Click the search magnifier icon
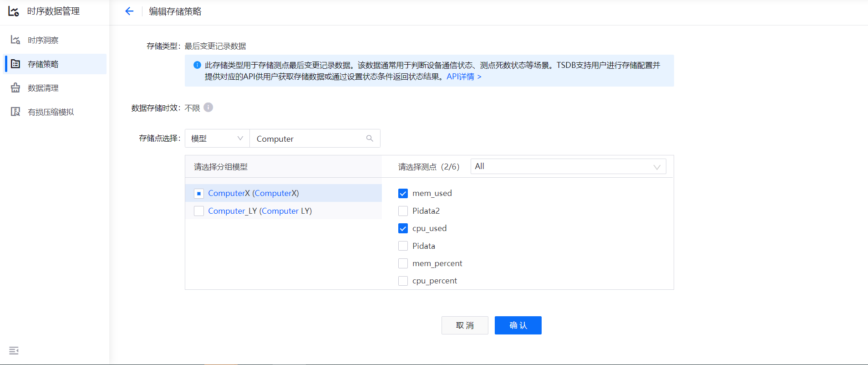Viewport: 868px width, 365px height. (370, 139)
